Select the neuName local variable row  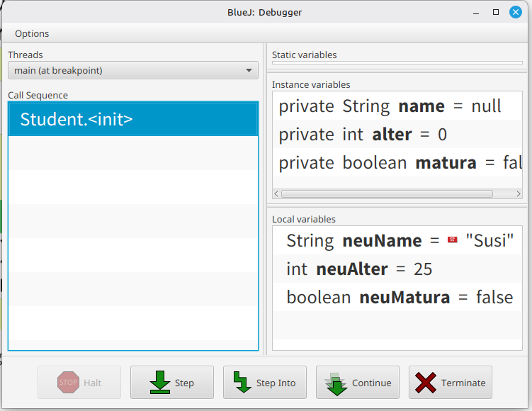[x=397, y=241]
